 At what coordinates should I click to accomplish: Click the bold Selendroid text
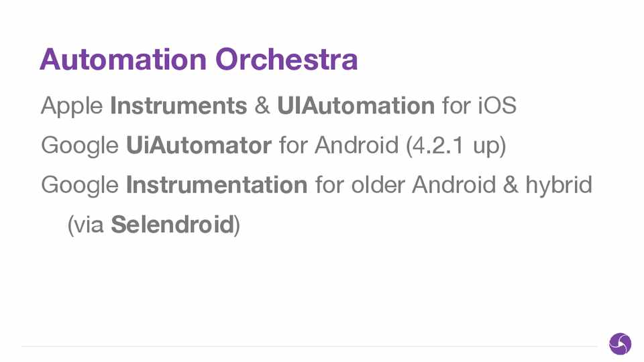pyautogui.click(x=172, y=225)
